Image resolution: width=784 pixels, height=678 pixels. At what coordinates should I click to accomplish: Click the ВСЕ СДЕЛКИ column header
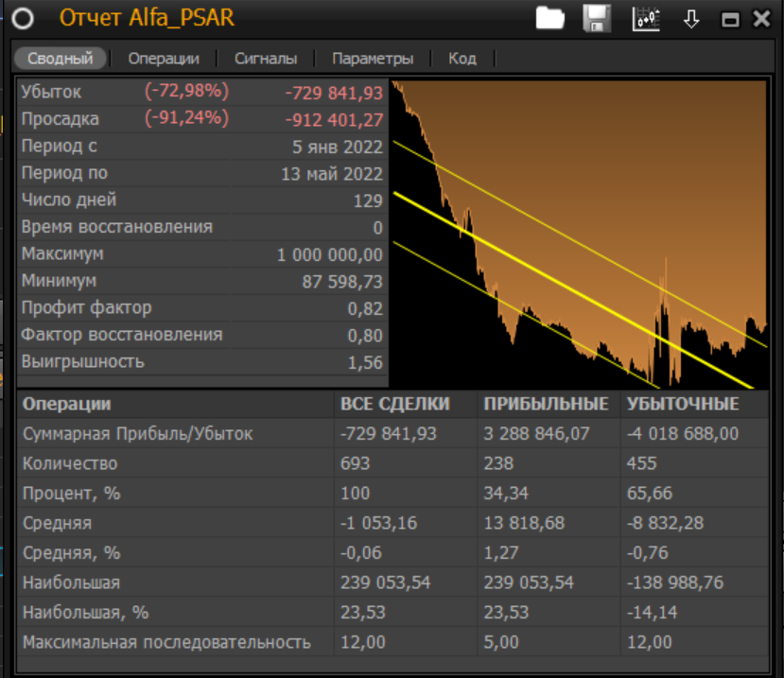pos(395,404)
